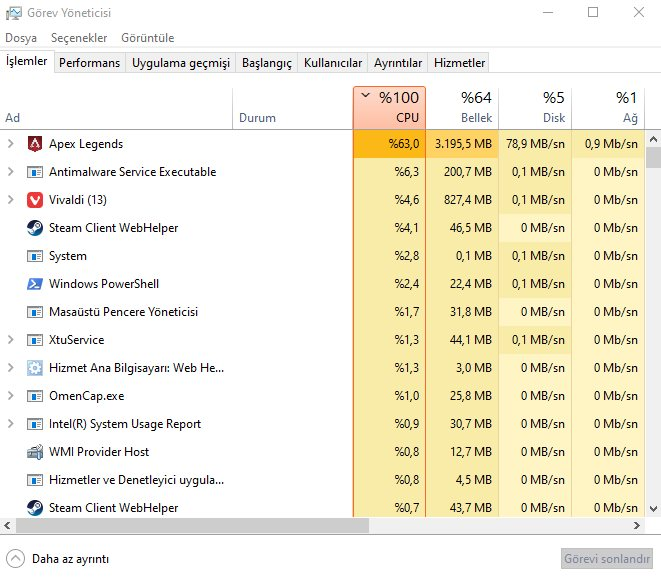Sort by the Durum column header
Image resolution: width=661 pixels, height=581 pixels.
click(x=293, y=108)
